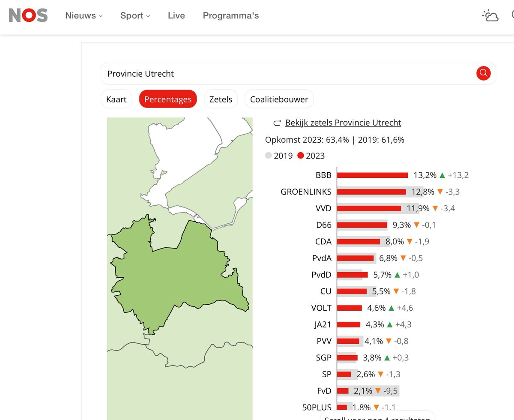514x420 pixels.
Task: Click the Opkomst 2023: 63,4% turnout text
Action: pos(307,140)
